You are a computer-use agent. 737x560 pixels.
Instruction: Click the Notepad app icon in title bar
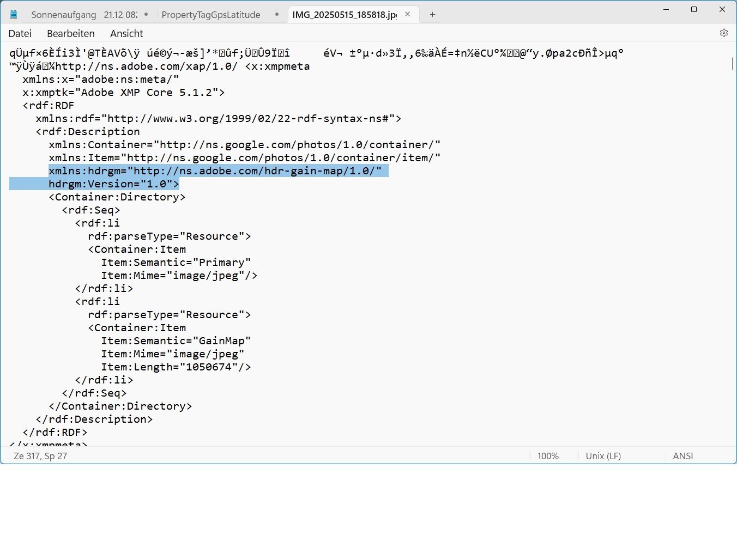(14, 15)
